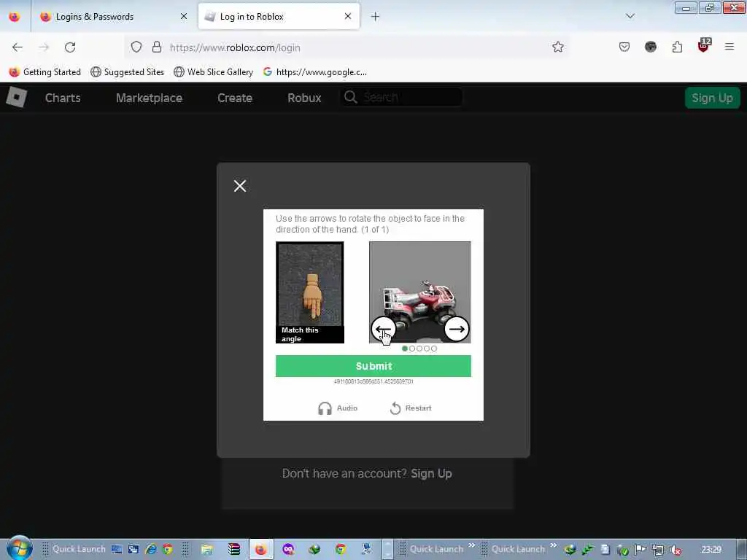Select the last rotation progress dot
This screenshot has height=560, width=747.
click(x=434, y=349)
